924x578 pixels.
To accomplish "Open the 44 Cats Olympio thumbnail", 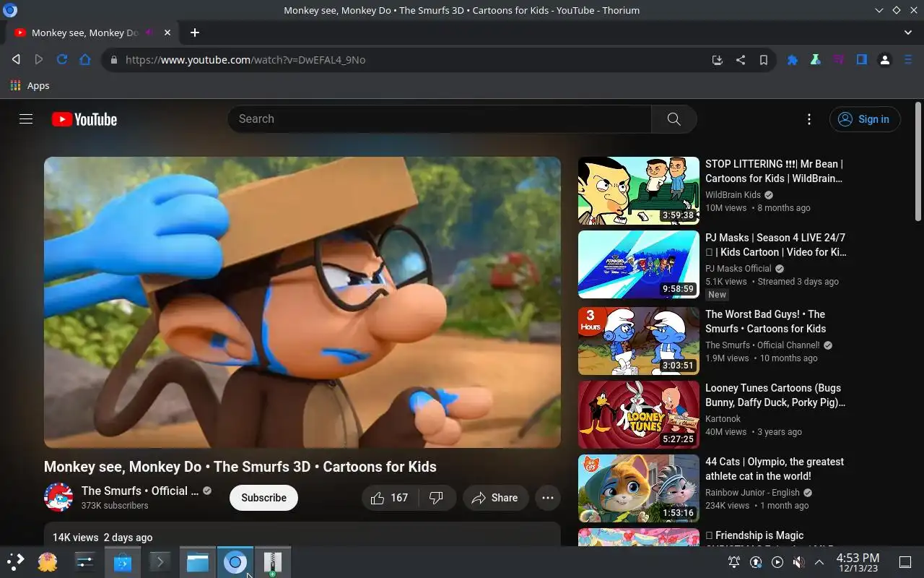I will coord(639,488).
